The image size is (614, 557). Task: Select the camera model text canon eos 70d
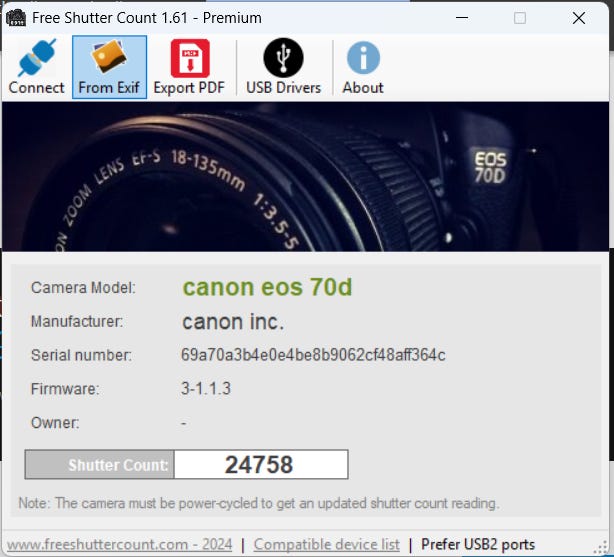[267, 287]
